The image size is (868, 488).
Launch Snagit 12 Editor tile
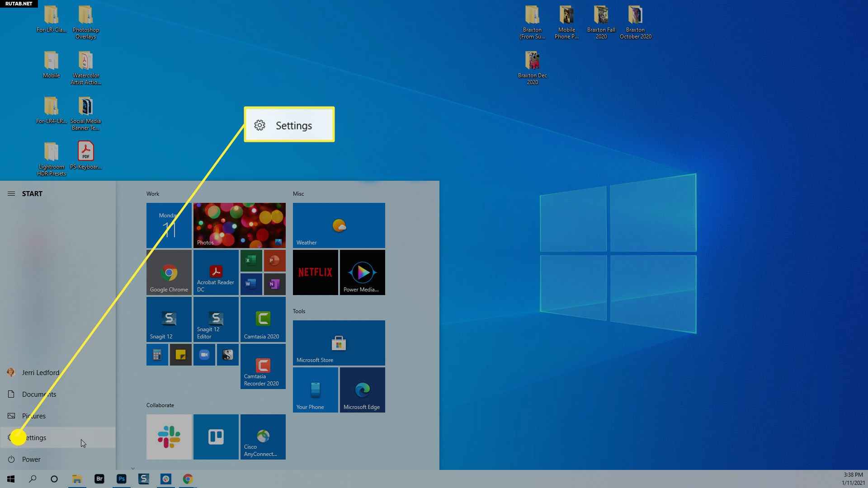pos(215,319)
